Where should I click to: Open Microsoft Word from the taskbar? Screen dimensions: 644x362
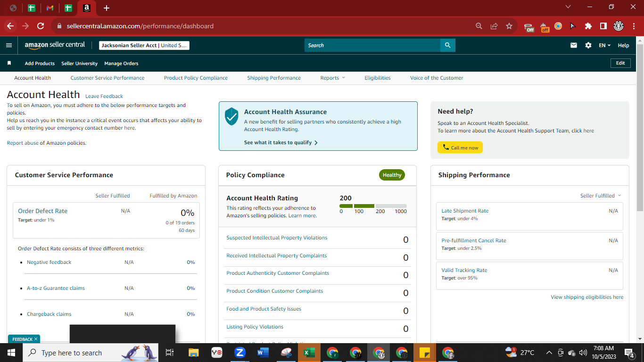[263, 353]
